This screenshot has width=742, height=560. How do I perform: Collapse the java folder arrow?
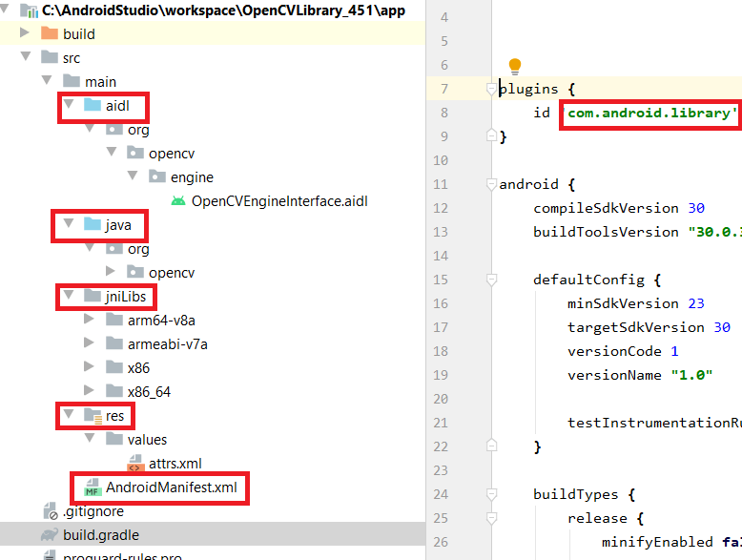pyautogui.click(x=69, y=222)
